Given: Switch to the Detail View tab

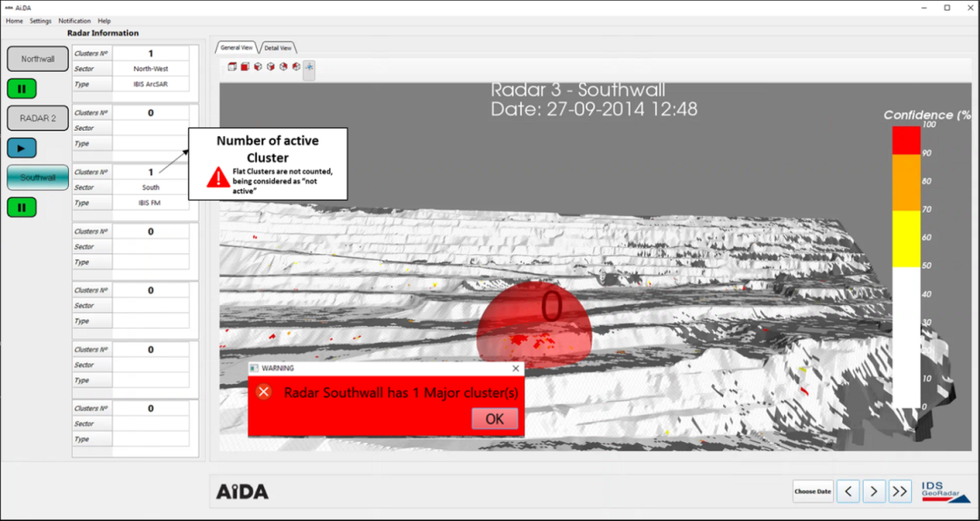Looking at the screenshot, I should pyautogui.click(x=278, y=47).
